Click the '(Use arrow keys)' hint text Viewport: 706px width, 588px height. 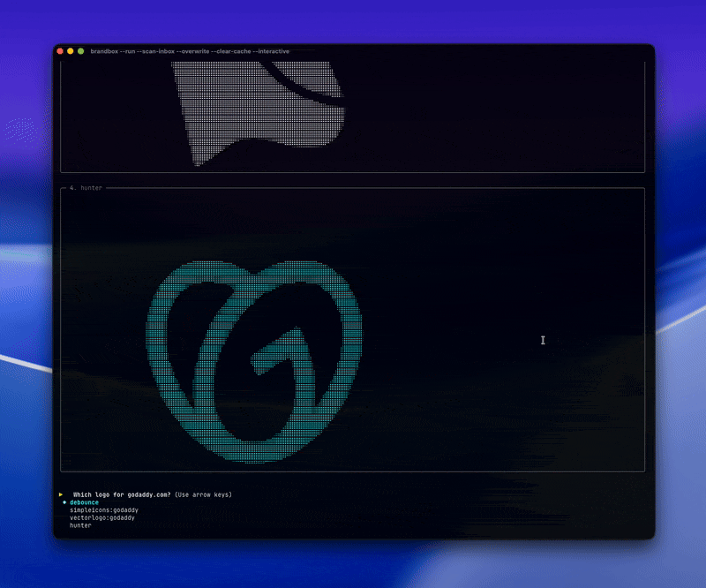pyautogui.click(x=203, y=494)
